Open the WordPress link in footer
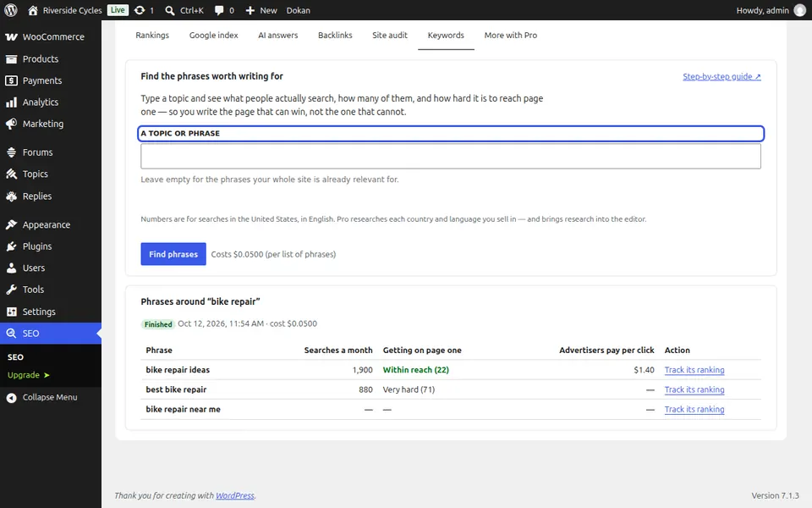This screenshot has width=812, height=508. pos(235,495)
